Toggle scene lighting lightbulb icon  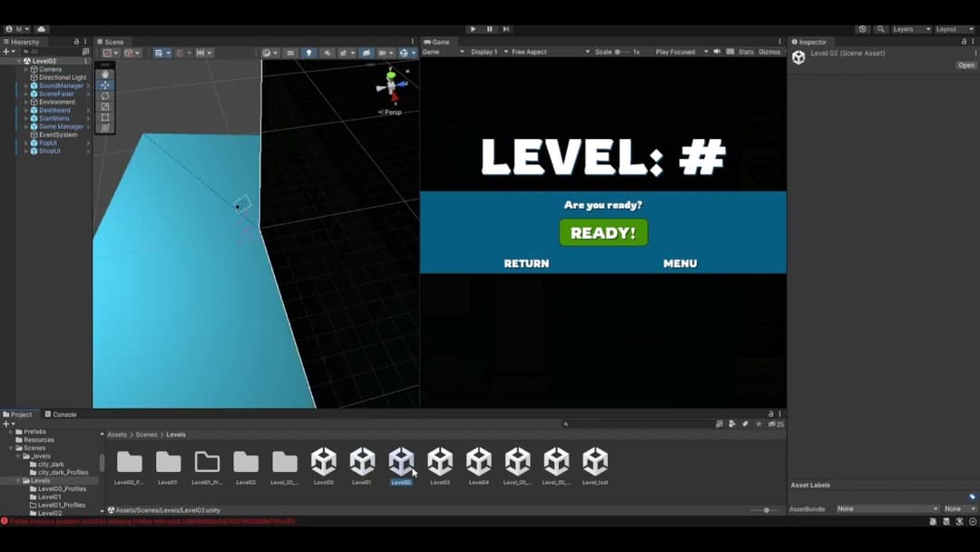pyautogui.click(x=309, y=53)
